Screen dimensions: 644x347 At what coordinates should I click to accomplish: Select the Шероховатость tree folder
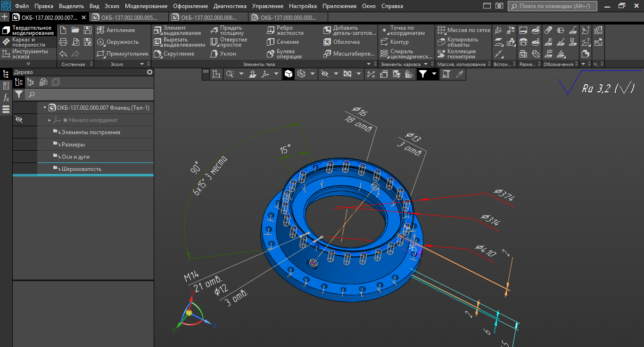[81, 169]
